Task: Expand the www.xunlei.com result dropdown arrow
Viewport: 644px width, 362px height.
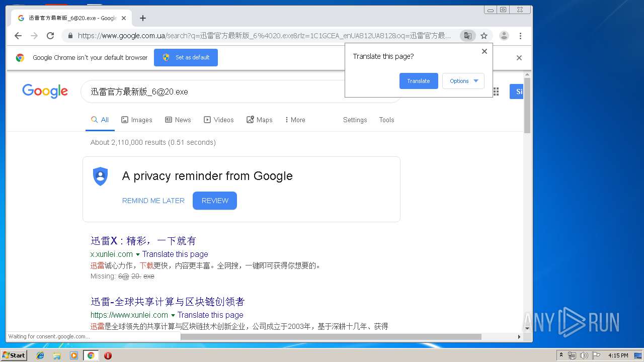Action: coord(173,315)
